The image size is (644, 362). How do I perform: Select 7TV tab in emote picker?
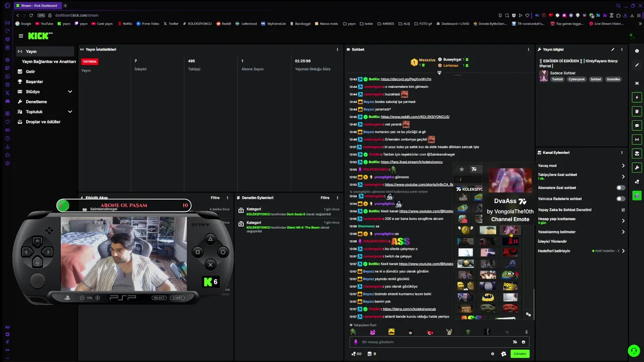[x=473, y=169]
